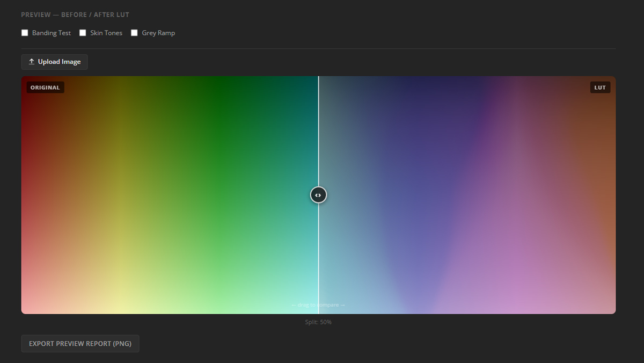Click the ORIGINAL badge on preview
Viewport: 644px width, 363px height.
pos(45,88)
